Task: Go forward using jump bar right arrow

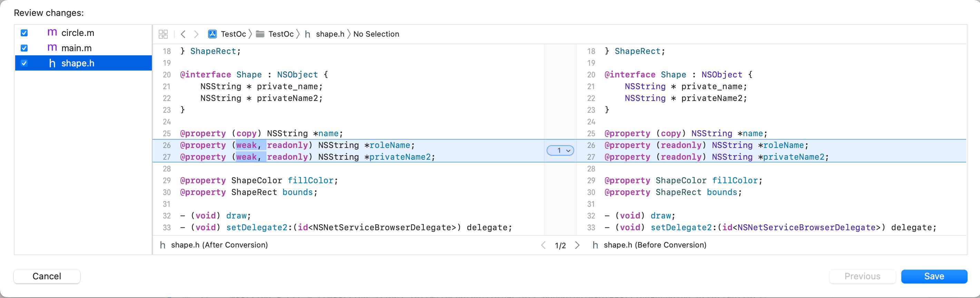Action: [196, 34]
